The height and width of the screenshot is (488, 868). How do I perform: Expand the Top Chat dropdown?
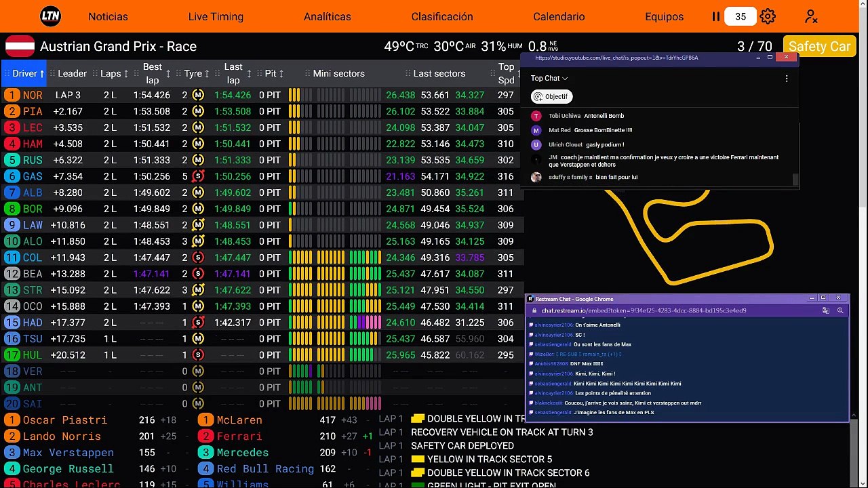(549, 79)
